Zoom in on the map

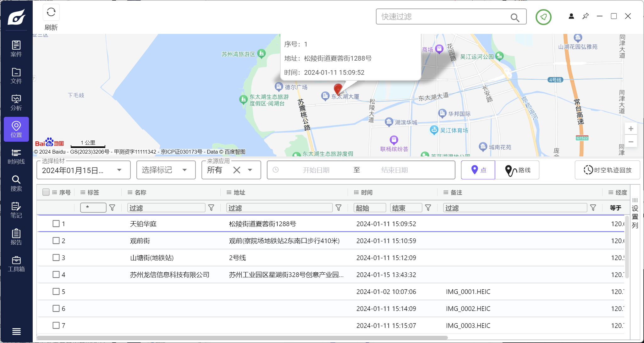(631, 128)
